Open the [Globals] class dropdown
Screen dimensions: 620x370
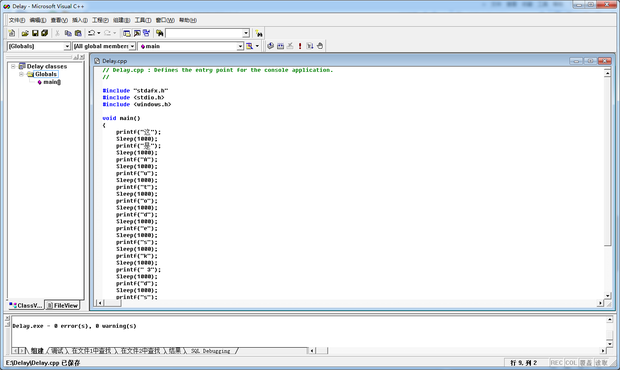point(67,46)
